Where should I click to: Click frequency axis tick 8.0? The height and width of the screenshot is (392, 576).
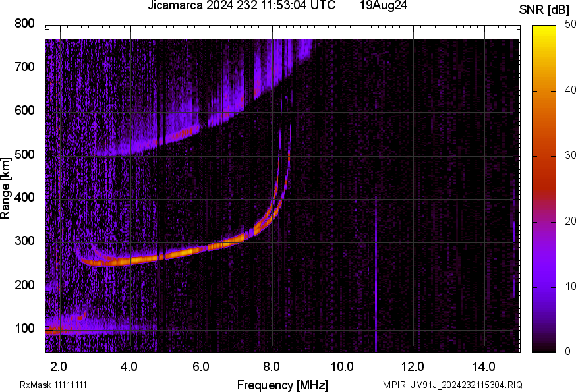(x=271, y=367)
